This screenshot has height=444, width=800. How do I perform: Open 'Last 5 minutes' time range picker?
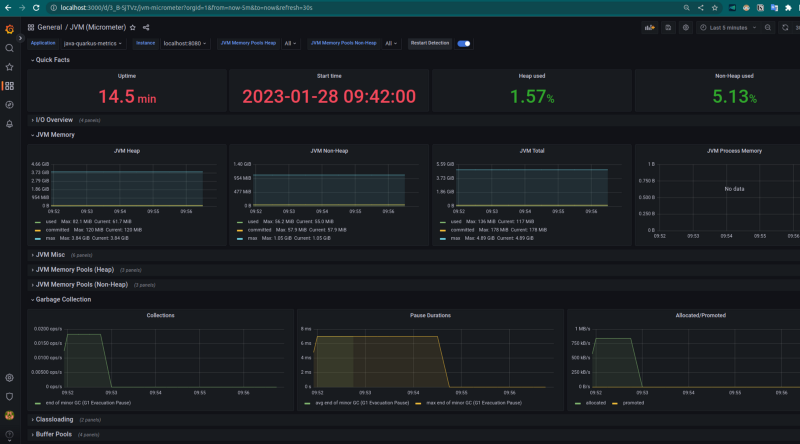tap(728, 28)
